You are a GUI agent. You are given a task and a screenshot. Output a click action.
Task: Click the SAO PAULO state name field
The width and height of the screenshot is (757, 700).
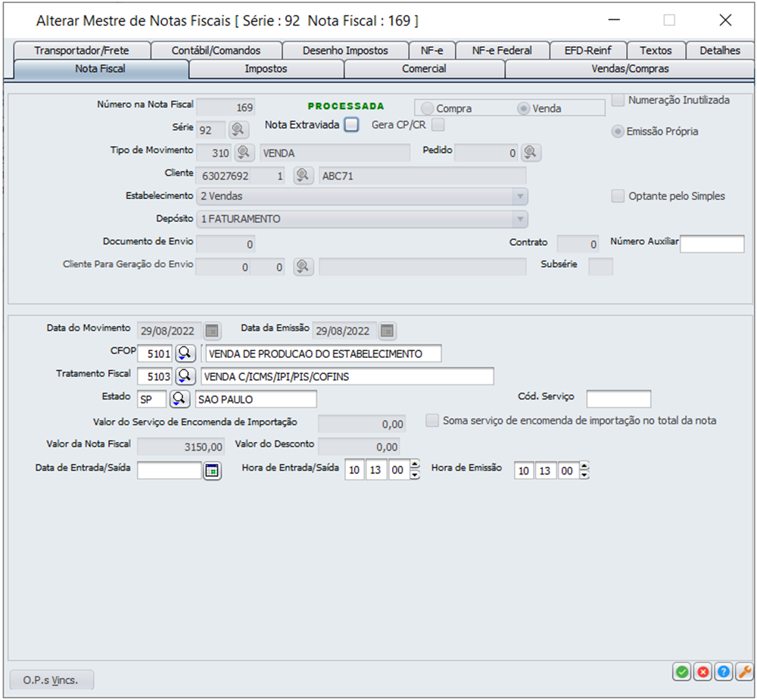(256, 400)
